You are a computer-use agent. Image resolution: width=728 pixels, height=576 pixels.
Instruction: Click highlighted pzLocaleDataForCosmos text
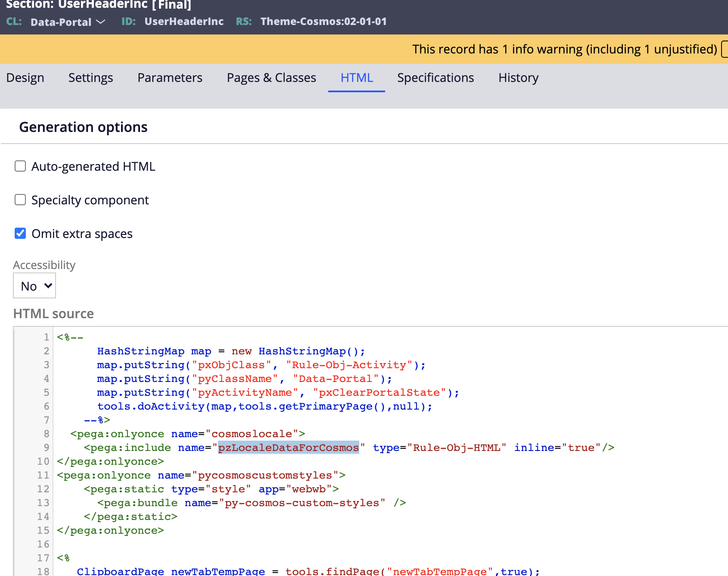coord(288,448)
